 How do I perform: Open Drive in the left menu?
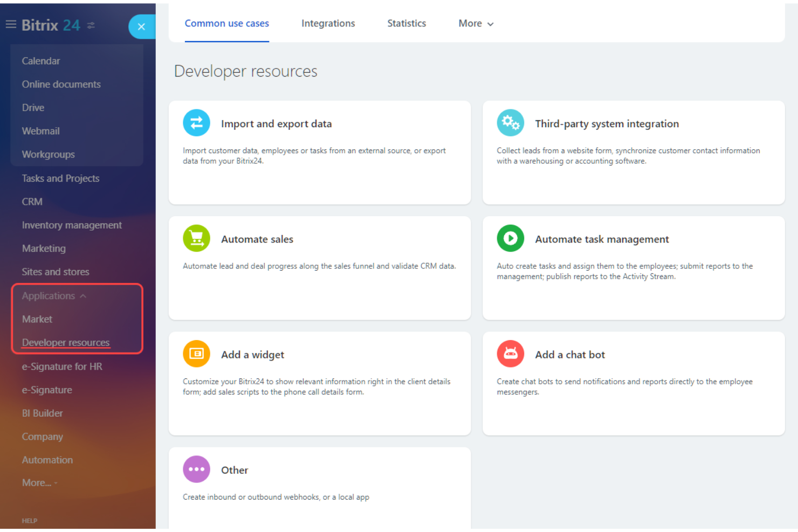click(x=33, y=108)
